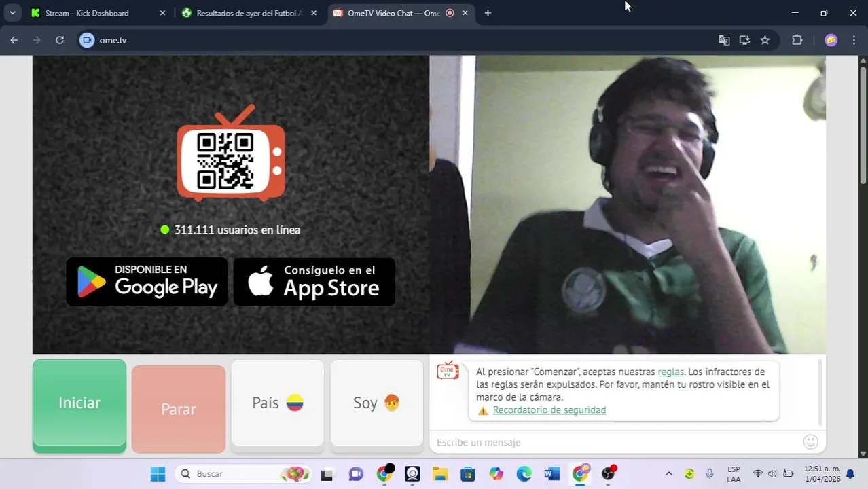Screen dimensions: 868x489
Task: Open Task View on taskbar
Action: point(327,474)
